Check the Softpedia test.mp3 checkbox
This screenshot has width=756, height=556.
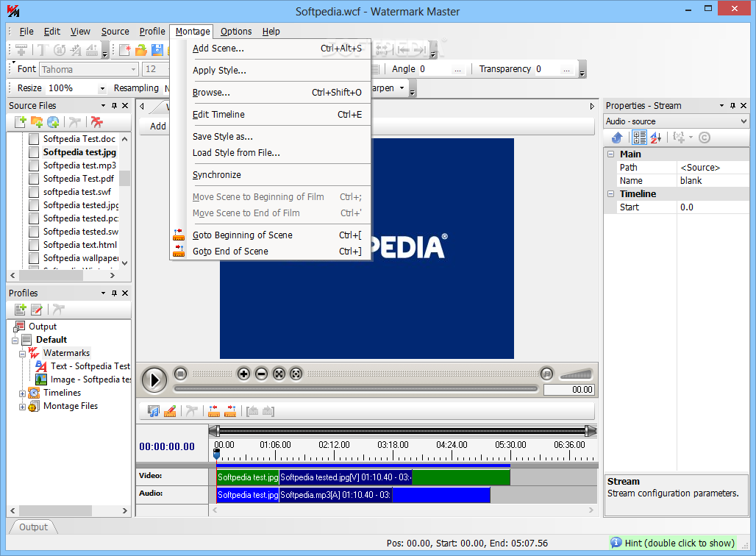[34, 165]
